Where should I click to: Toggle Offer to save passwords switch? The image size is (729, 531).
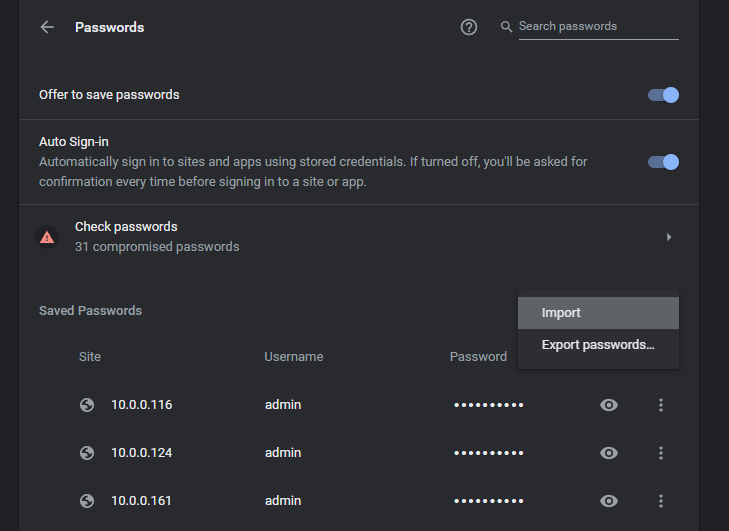(663, 95)
